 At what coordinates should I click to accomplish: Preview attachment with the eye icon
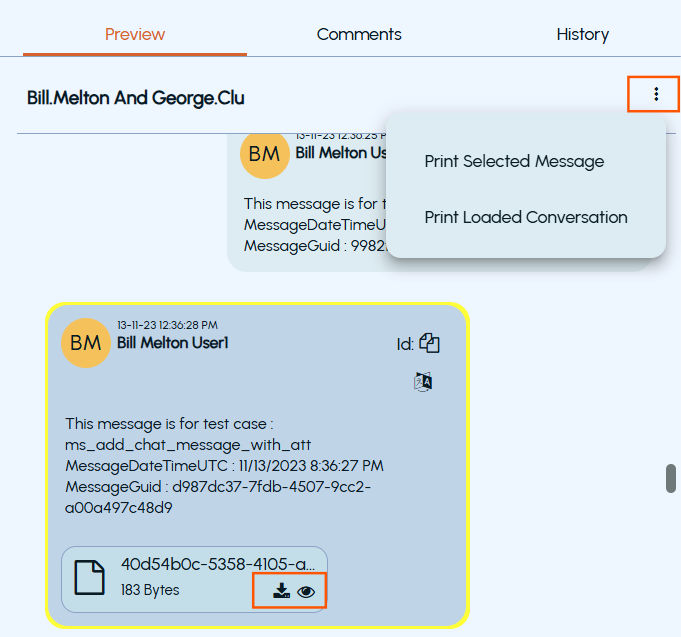[x=306, y=591]
